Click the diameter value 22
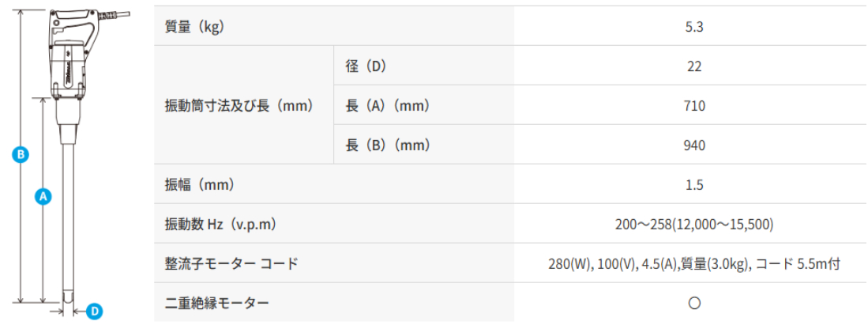Screen dimensions: 868x325 tap(693, 66)
